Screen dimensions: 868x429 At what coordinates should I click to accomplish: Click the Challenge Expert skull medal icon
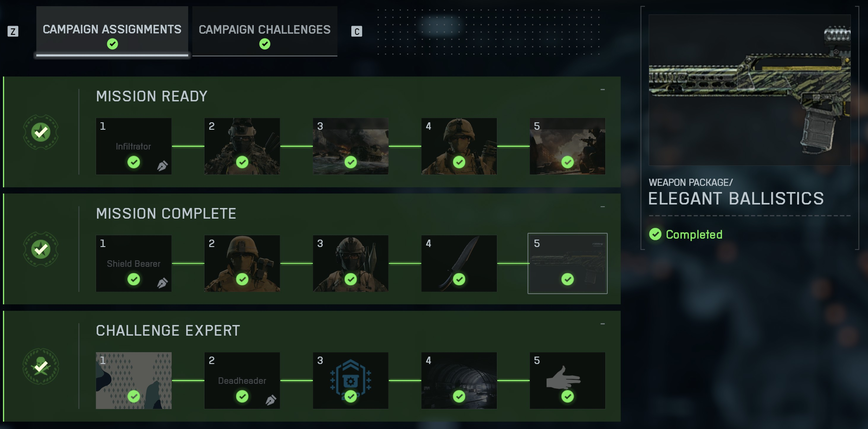pyautogui.click(x=41, y=366)
